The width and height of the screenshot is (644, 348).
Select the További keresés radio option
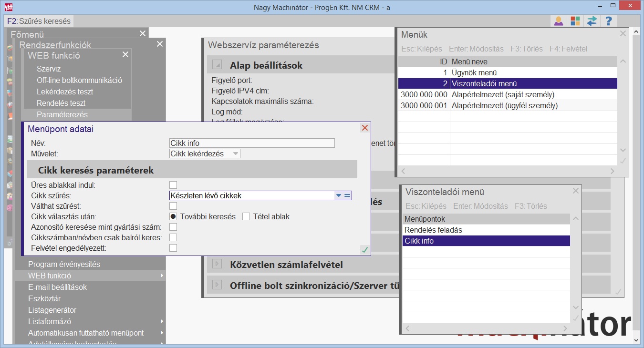click(x=173, y=216)
